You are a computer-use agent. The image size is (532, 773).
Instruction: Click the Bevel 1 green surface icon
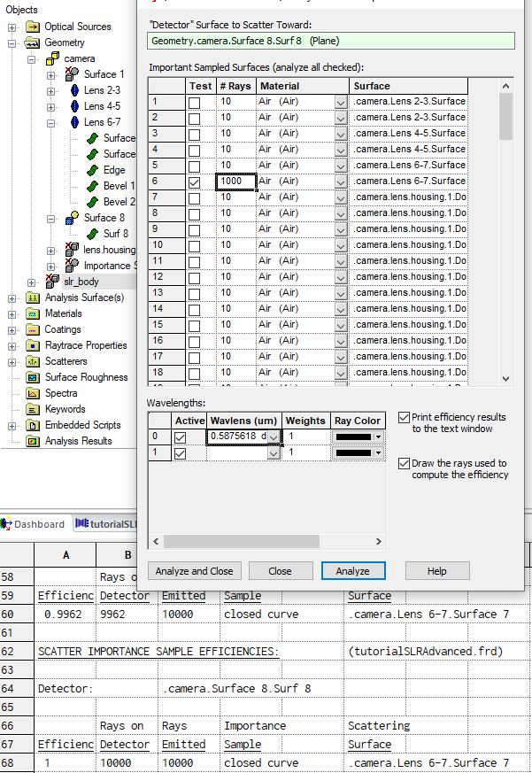(x=93, y=186)
